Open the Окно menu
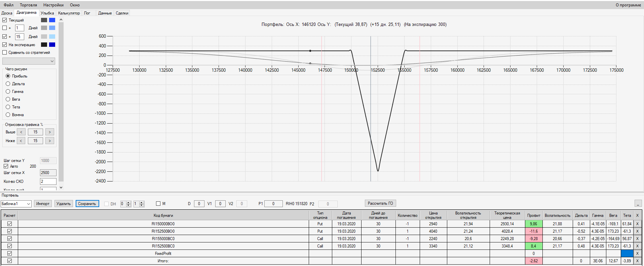The height and width of the screenshot is (266, 644). coord(75,5)
